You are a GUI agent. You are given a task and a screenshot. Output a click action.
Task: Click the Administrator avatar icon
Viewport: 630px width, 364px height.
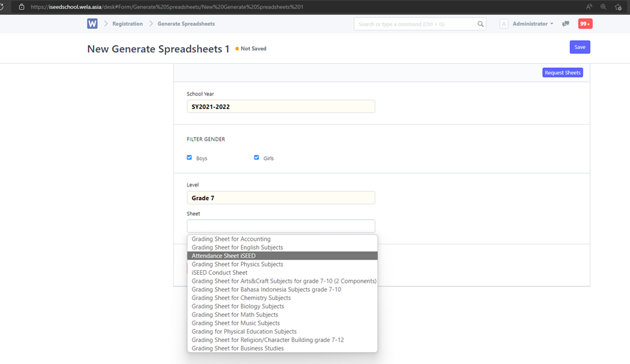[504, 24]
